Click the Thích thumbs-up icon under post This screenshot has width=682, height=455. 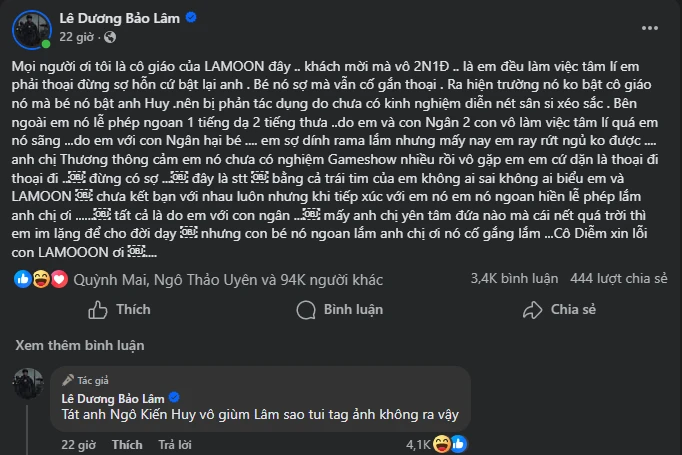(x=97, y=310)
